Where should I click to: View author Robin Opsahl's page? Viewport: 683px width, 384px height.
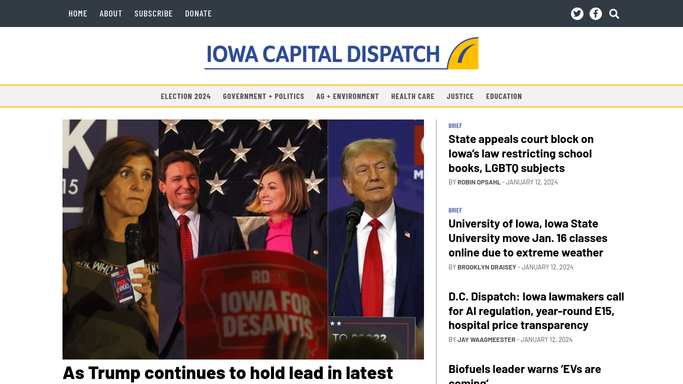coord(479,182)
